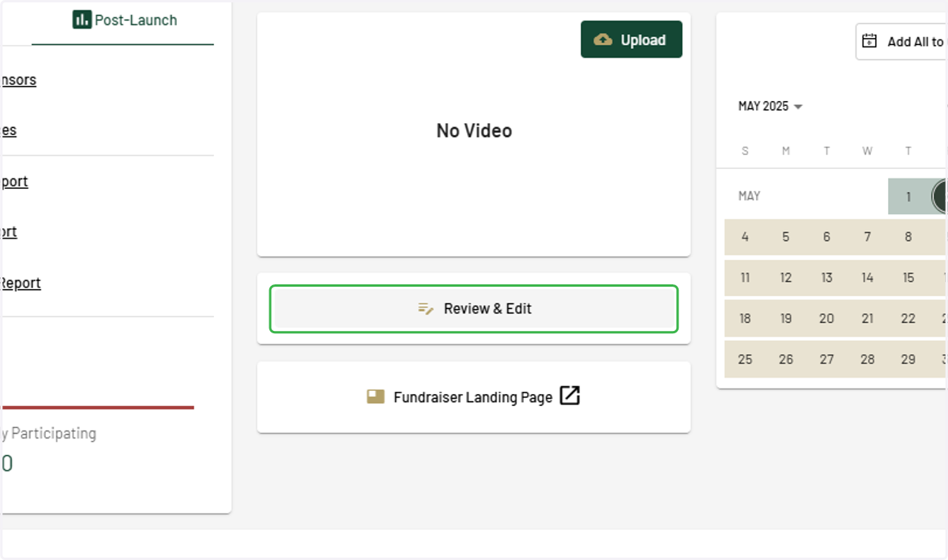Screen dimensions: 948x560
Task: Choose the 27 in the calendar
Action: (x=826, y=359)
